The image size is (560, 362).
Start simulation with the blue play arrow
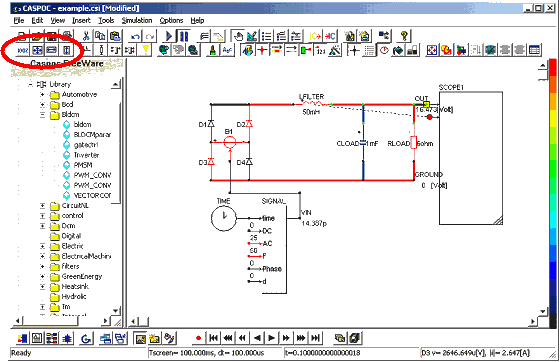(169, 36)
